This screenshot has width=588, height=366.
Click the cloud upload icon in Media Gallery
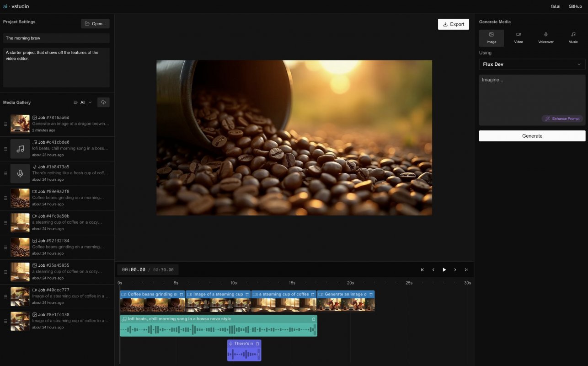pyautogui.click(x=103, y=102)
